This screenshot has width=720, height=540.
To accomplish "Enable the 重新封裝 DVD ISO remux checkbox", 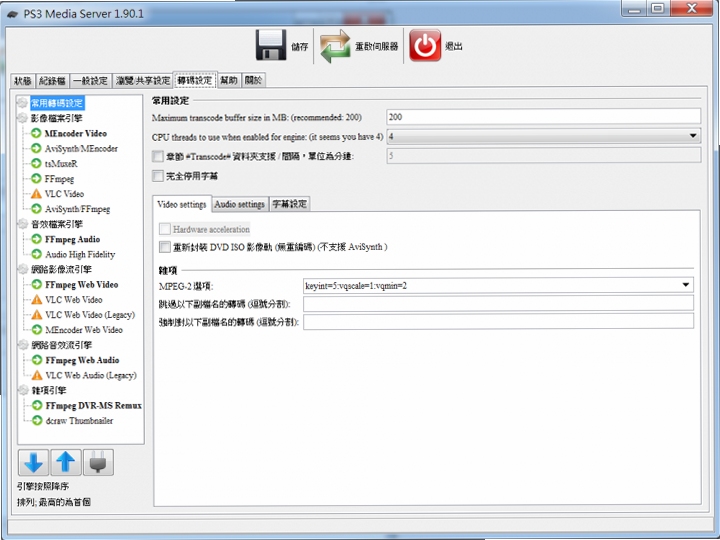I will tap(165, 247).
